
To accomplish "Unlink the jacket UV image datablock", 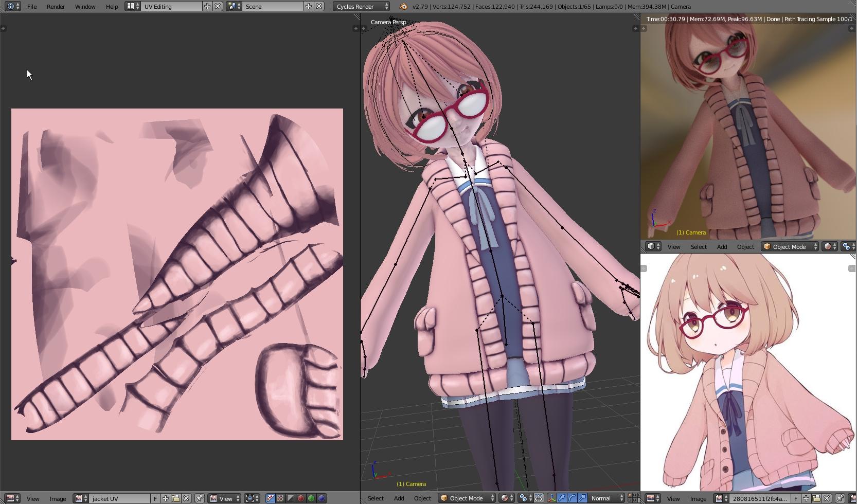I will pyautogui.click(x=186, y=498).
